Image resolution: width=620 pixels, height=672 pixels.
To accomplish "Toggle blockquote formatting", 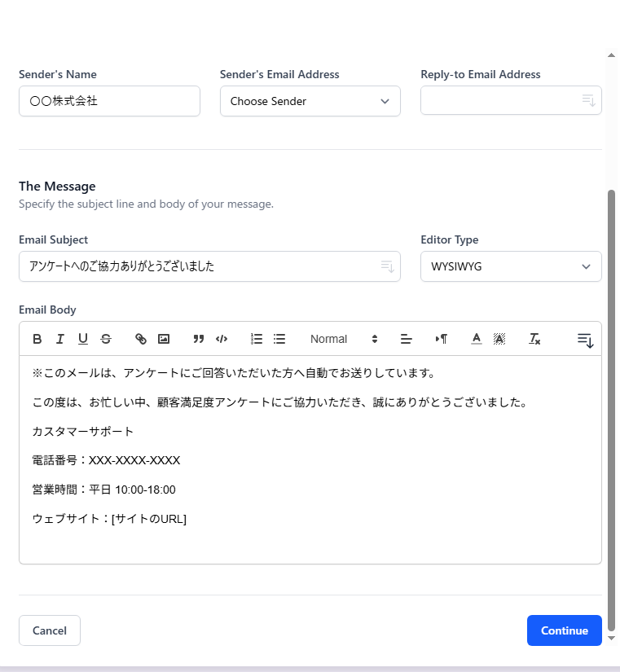I will click(199, 339).
